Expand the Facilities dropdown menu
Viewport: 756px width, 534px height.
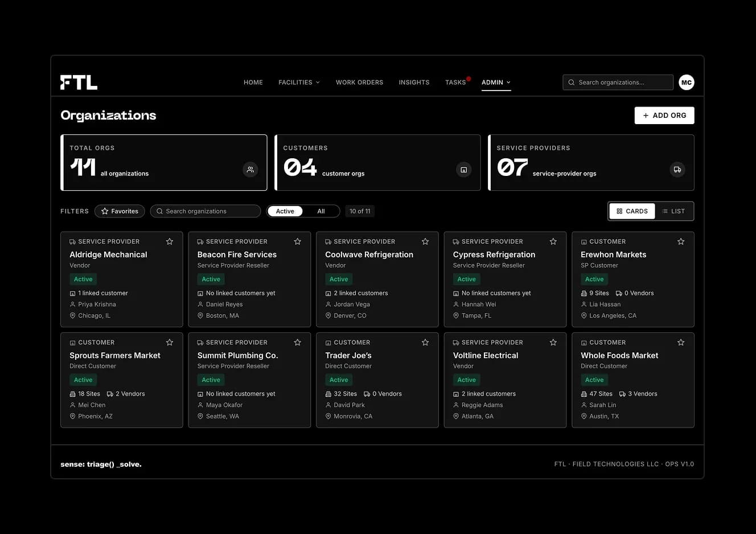point(299,83)
